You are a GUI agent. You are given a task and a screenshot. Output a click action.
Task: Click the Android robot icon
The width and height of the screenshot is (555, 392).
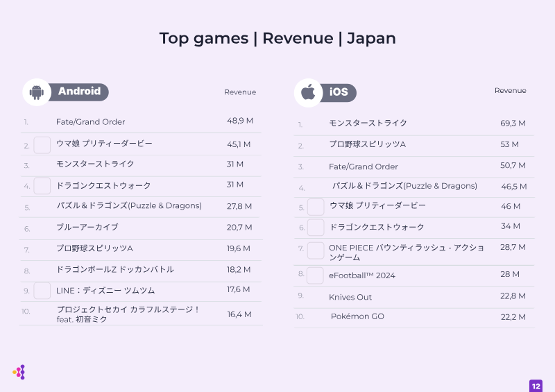[x=37, y=92]
